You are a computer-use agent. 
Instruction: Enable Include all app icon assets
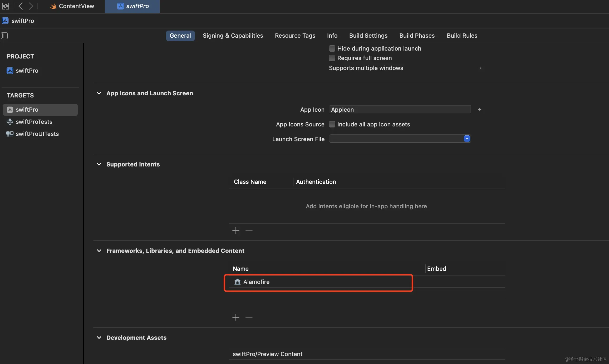[x=332, y=124]
